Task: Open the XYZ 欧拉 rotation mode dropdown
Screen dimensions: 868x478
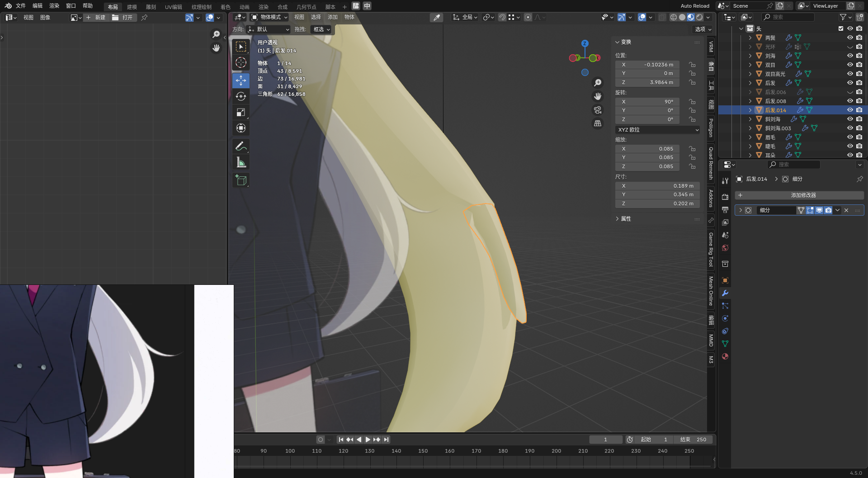Action: tap(657, 130)
